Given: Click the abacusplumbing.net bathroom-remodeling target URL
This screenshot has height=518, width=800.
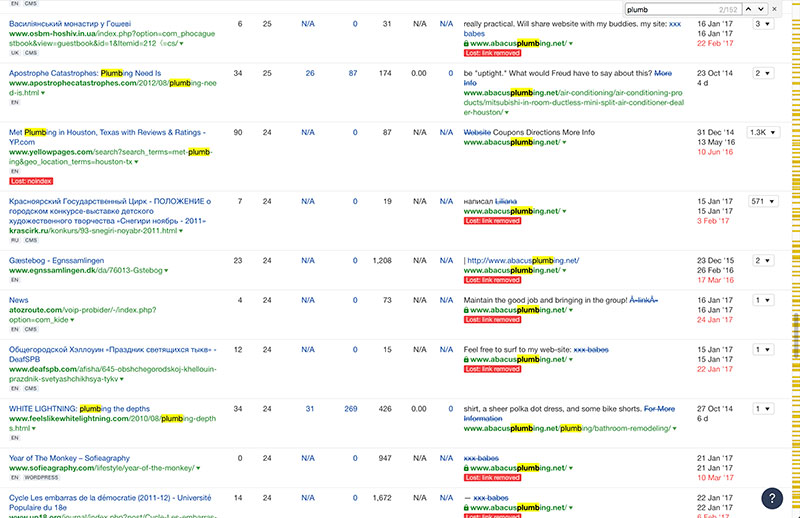Looking at the screenshot, I should tap(567, 428).
